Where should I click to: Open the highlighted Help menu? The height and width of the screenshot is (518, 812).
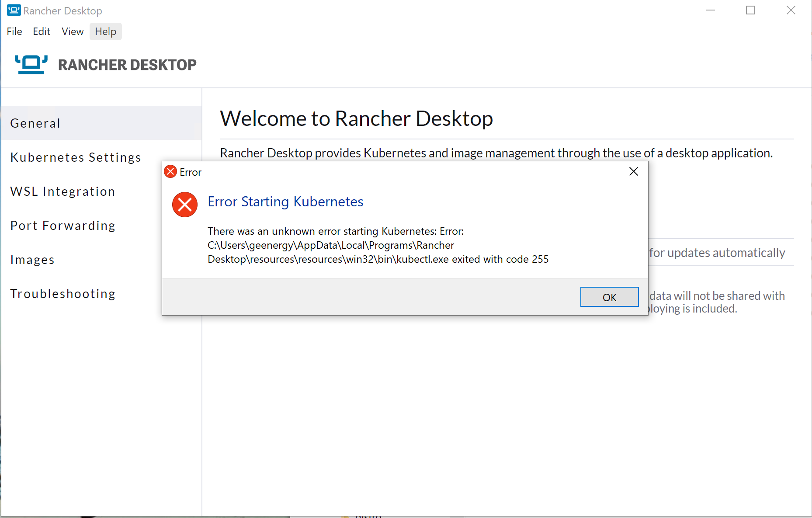click(105, 31)
